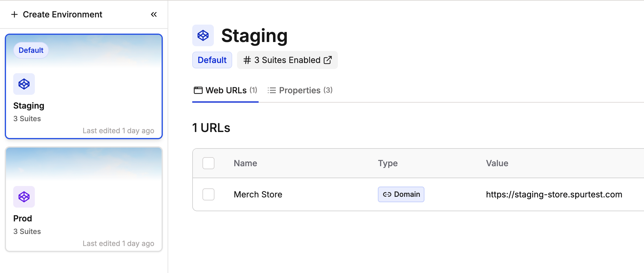Click the Staging card's blue cube icon
This screenshot has height=273, width=644.
[x=24, y=84]
